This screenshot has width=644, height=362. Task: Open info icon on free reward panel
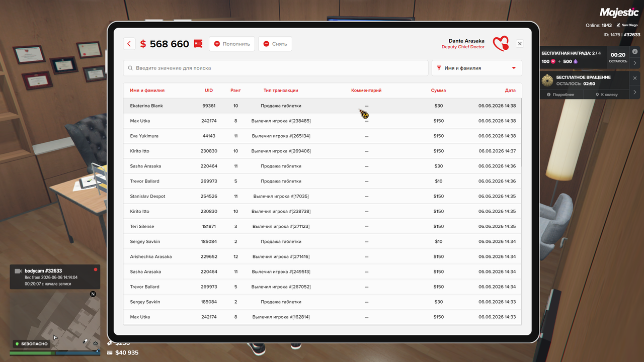[635, 52]
